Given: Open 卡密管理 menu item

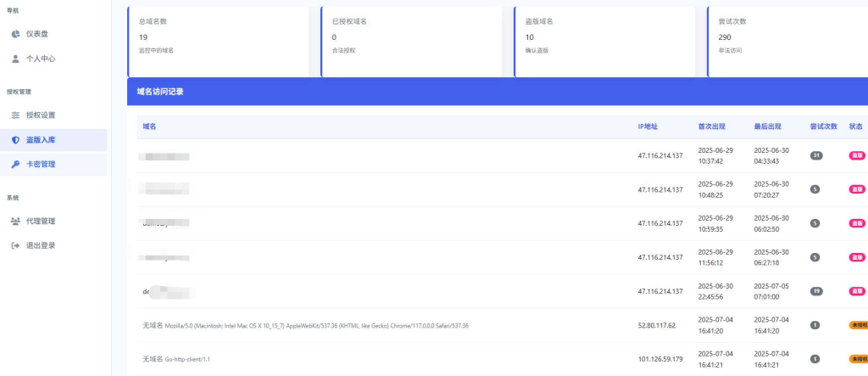Looking at the screenshot, I should [53, 164].
